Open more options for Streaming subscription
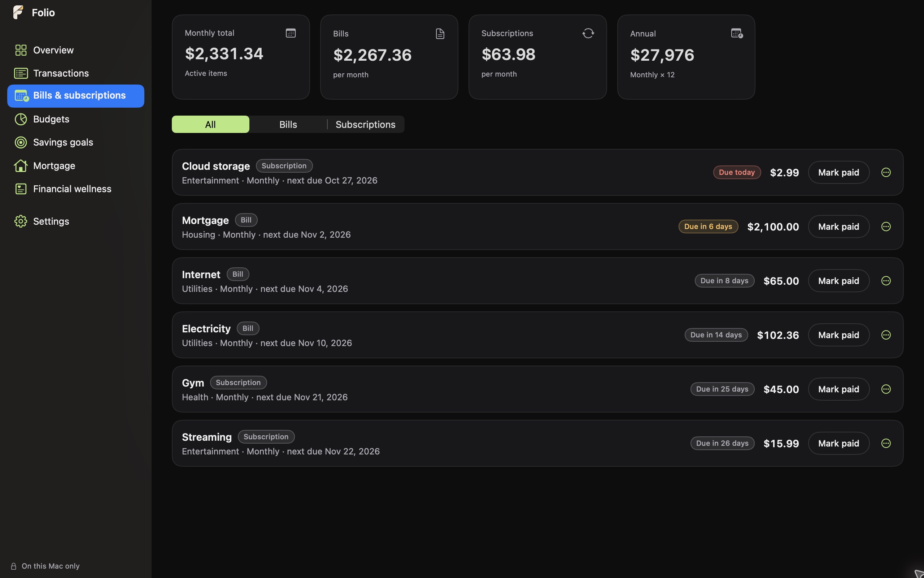This screenshot has height=578, width=924. click(886, 444)
